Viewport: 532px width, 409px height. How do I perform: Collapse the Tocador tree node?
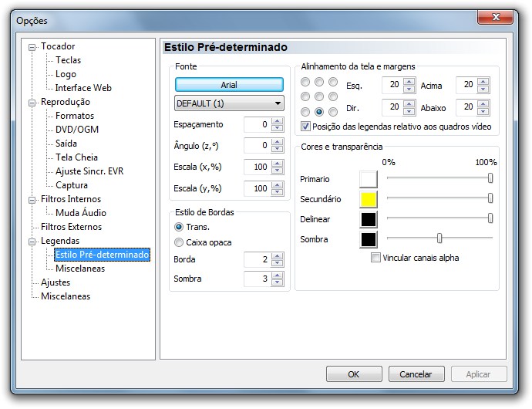coord(32,47)
